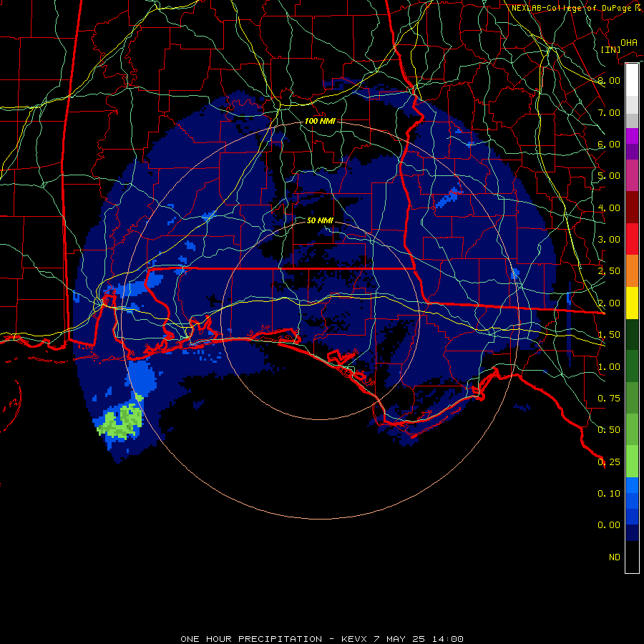Click the [IN] units label
The width and height of the screenshot is (644, 644).
610,49
